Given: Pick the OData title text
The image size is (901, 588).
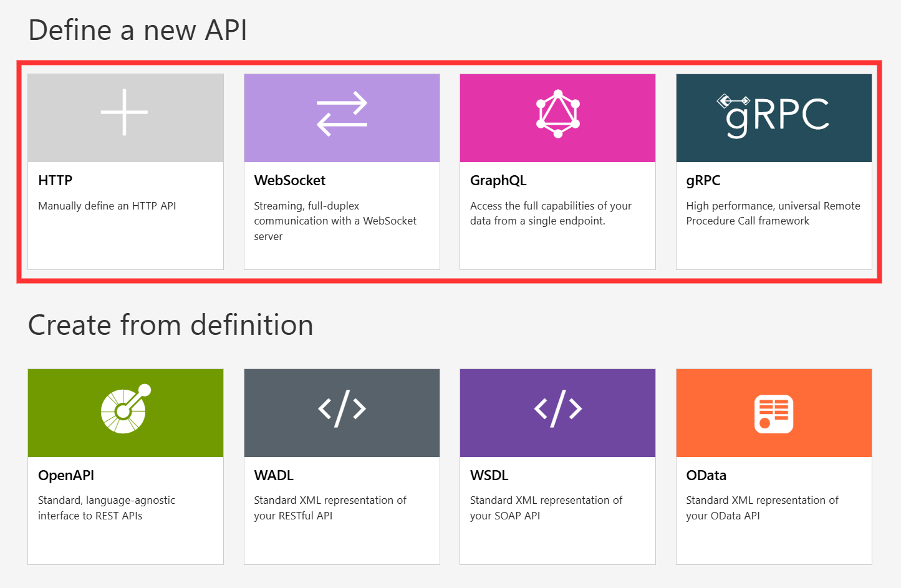Looking at the screenshot, I should click(x=706, y=476).
